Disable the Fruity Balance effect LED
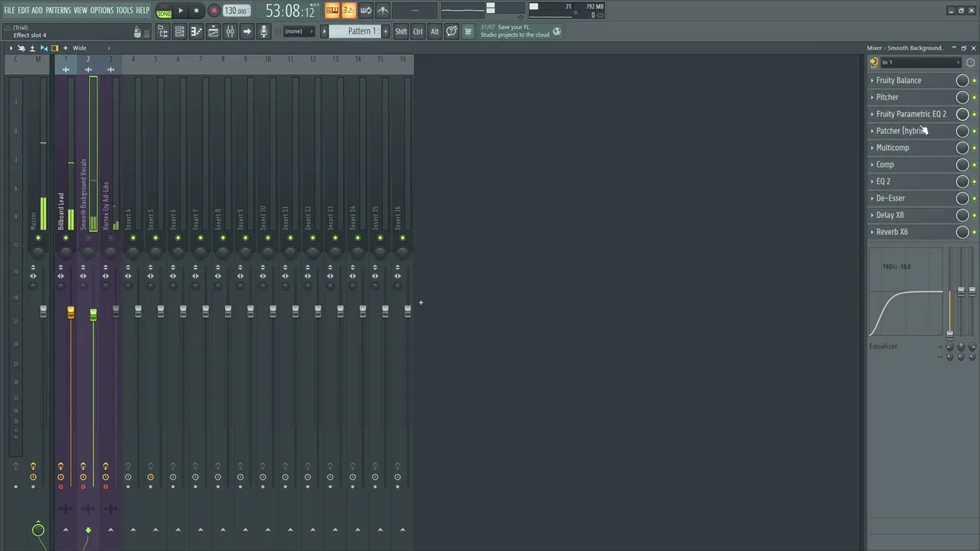This screenshot has height=551, width=980. pos(974,80)
